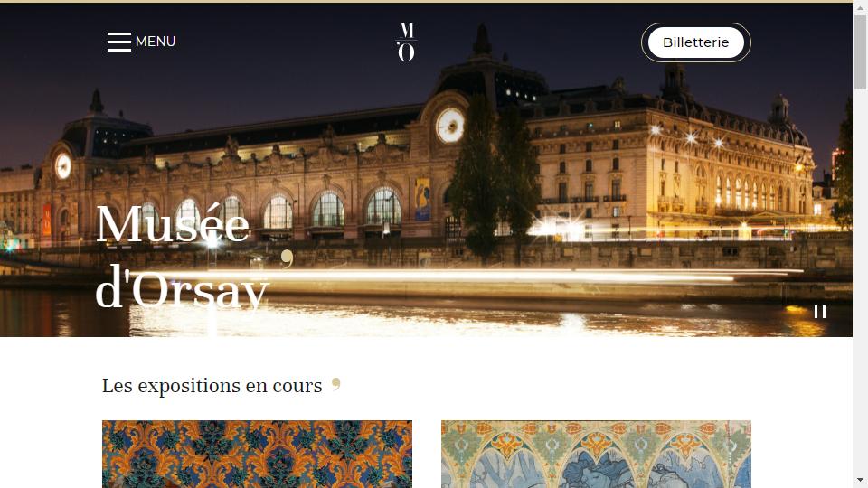
Task: Click the large illuminated clock on the building
Action: click(450, 126)
